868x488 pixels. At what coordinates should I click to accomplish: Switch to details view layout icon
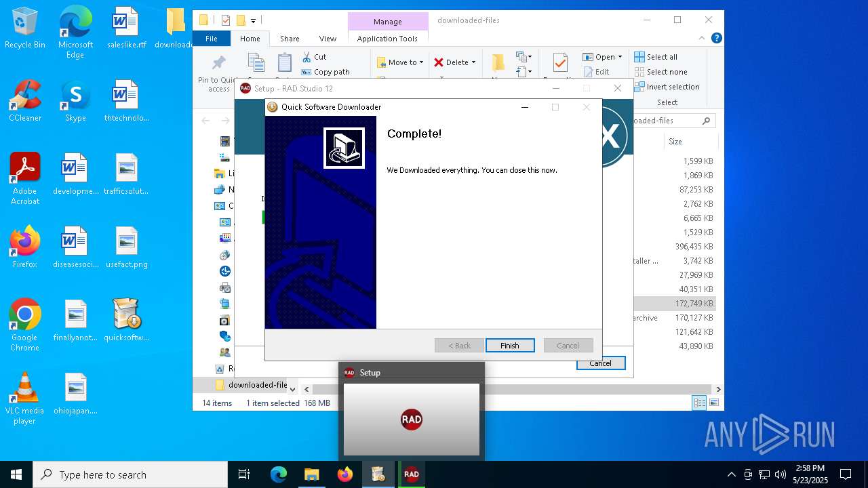pos(699,403)
